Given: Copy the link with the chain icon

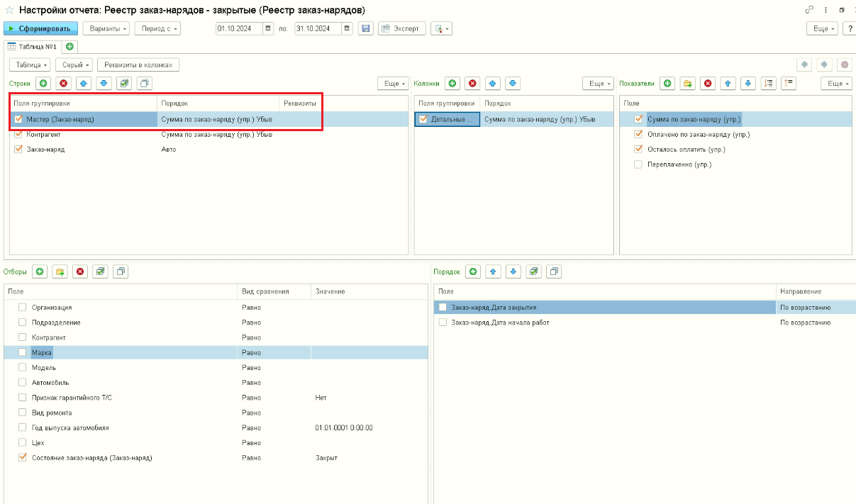Looking at the screenshot, I should [x=809, y=10].
